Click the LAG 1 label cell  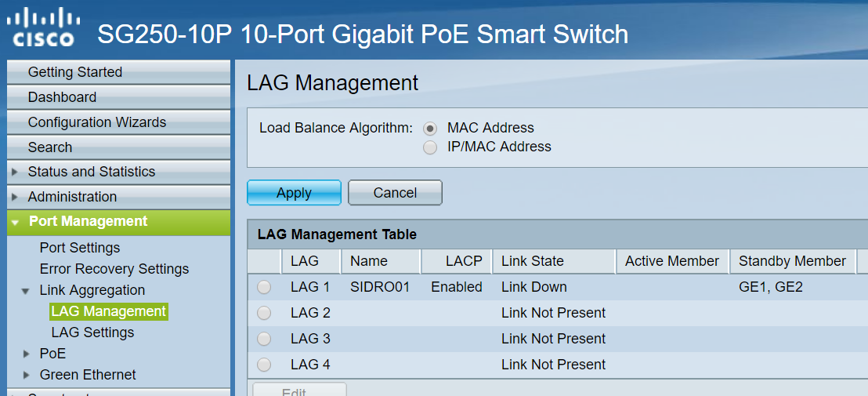[310, 287]
